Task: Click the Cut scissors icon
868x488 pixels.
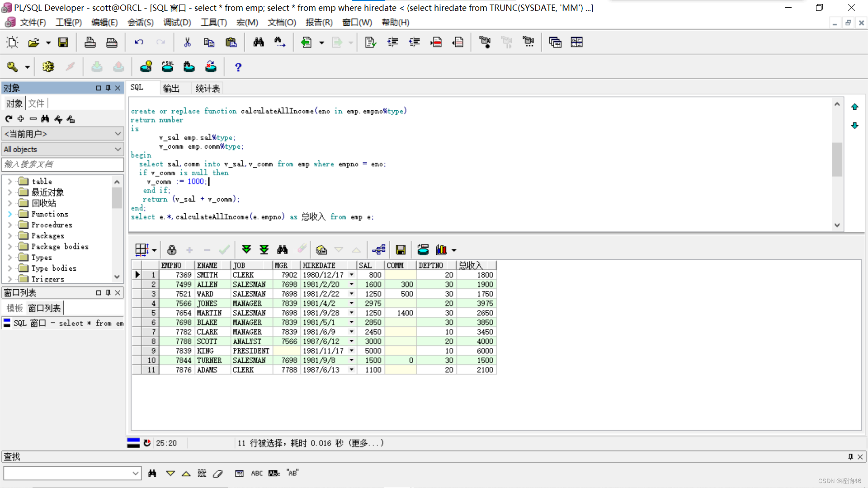Action: (x=187, y=42)
